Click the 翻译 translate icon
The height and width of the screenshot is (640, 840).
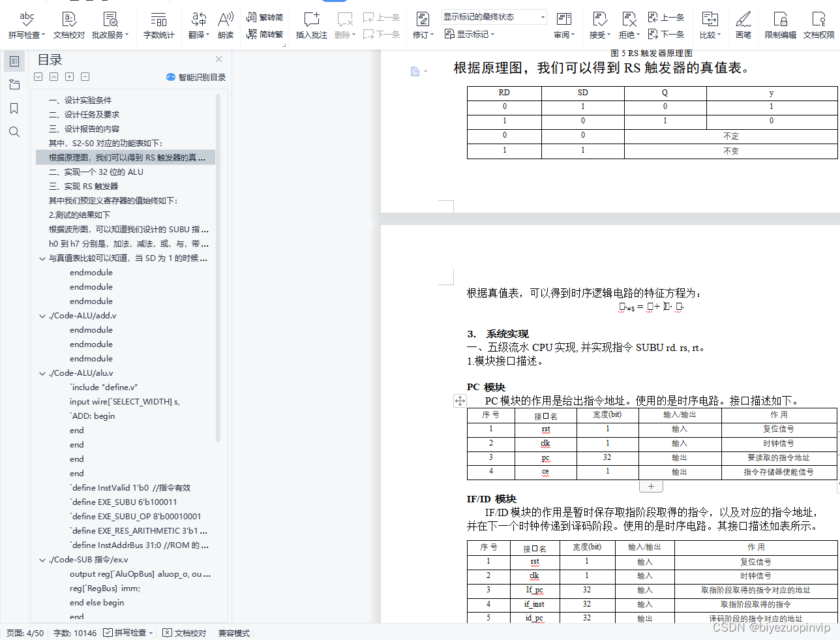tap(199, 19)
